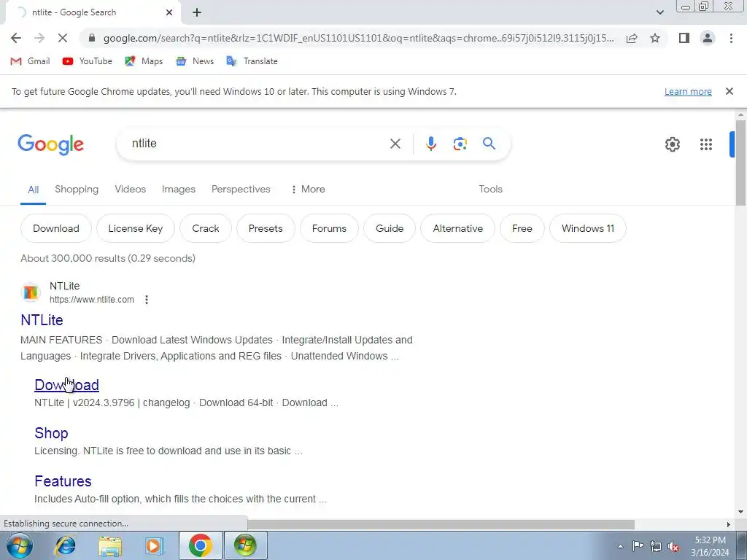
Task: Bookmark this page with star icon
Action: pos(655,38)
